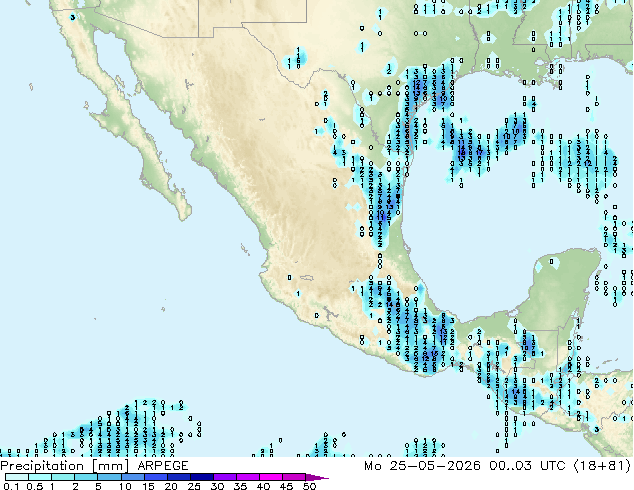Click the "(18+81)" forecast run label
The image size is (634, 490).
602,466
